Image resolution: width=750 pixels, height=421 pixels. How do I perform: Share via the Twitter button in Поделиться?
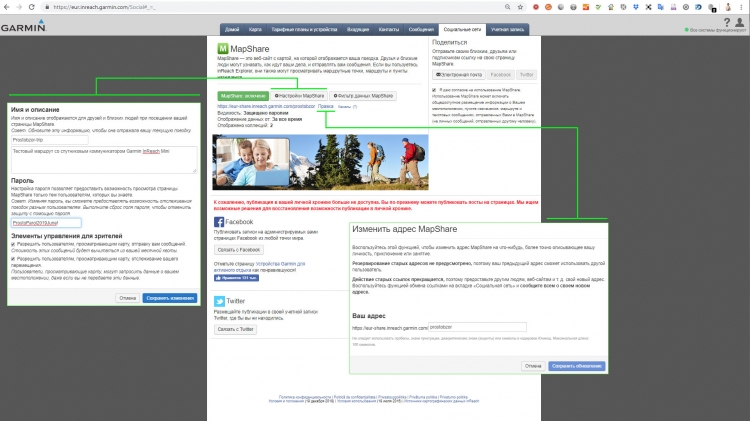pos(526,75)
